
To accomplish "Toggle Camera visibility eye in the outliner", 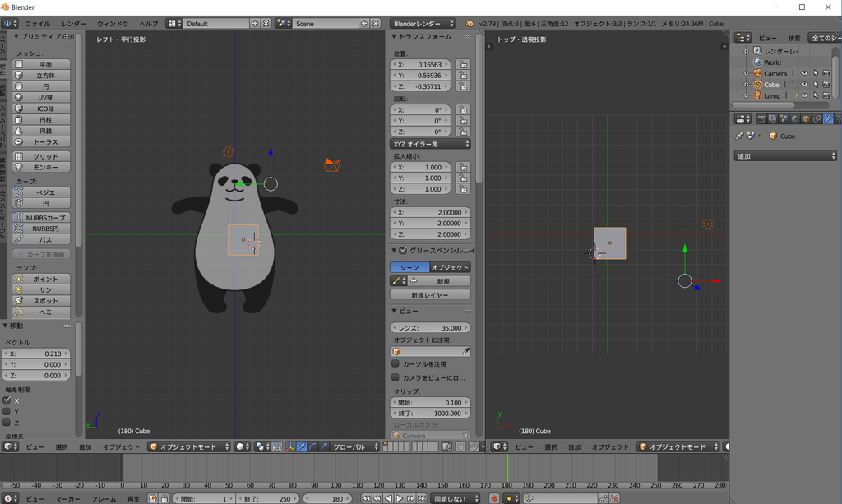I will pos(804,73).
